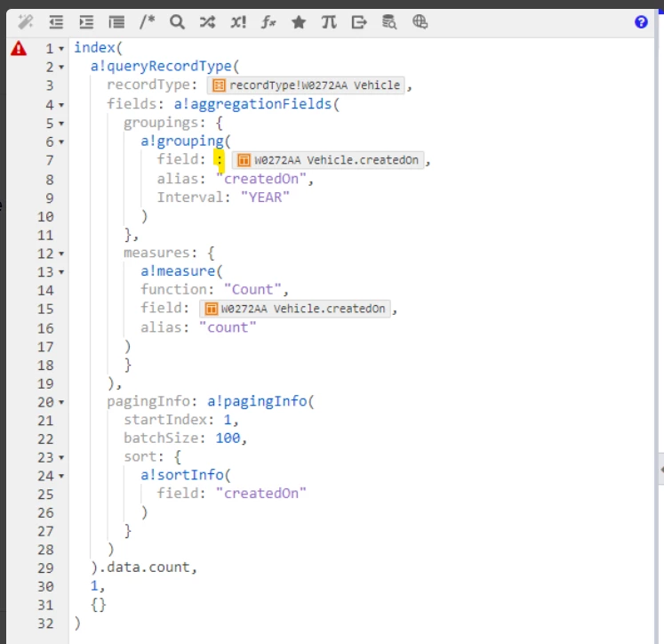Toggle comment using the /* icon
This screenshot has height=644, width=664.
point(147,21)
